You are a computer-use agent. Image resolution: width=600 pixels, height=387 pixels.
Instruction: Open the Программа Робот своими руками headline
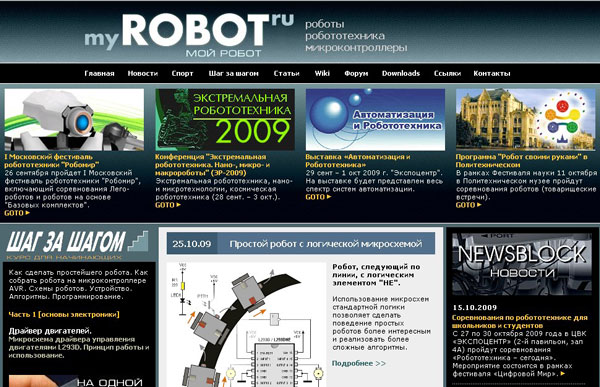pos(521,161)
